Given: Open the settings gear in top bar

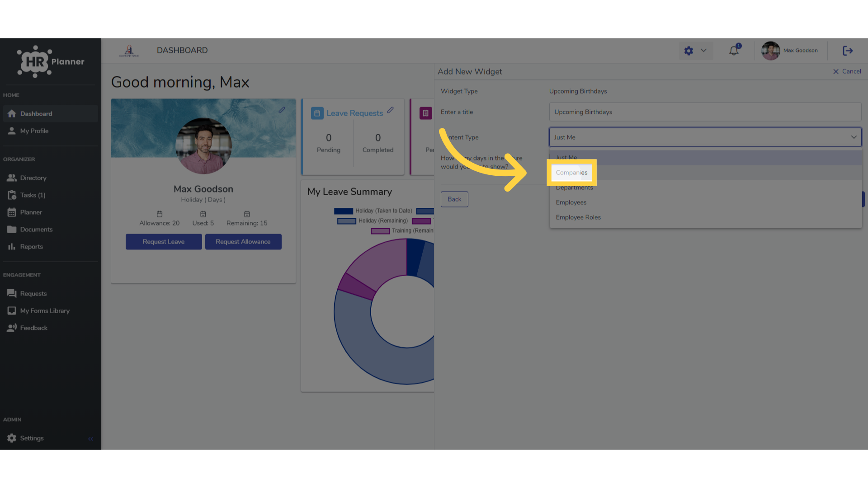Looking at the screenshot, I should pyautogui.click(x=689, y=51).
